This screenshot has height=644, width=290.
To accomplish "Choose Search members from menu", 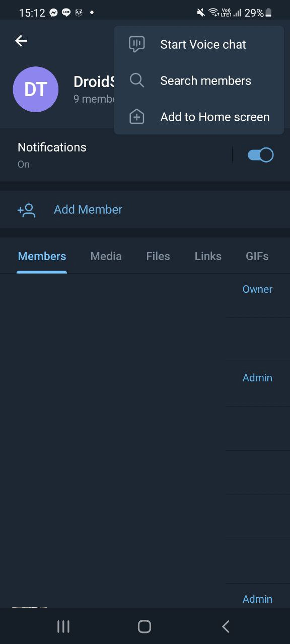I will pos(199,80).
